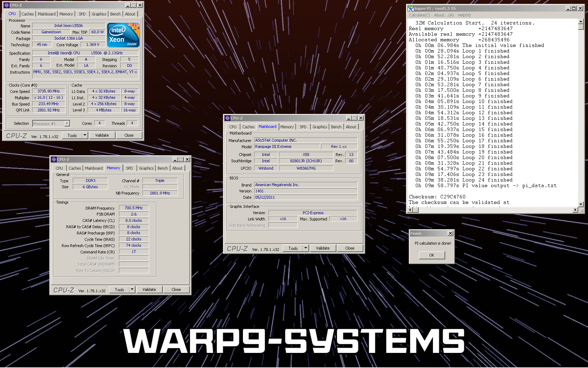Click the Memory Size field 6 GBytes

coord(90,187)
